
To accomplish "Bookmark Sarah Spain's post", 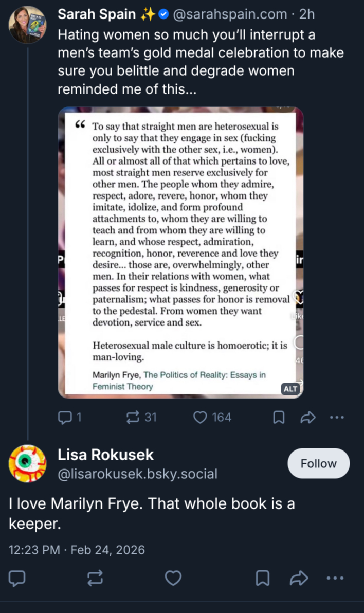I will [x=278, y=418].
